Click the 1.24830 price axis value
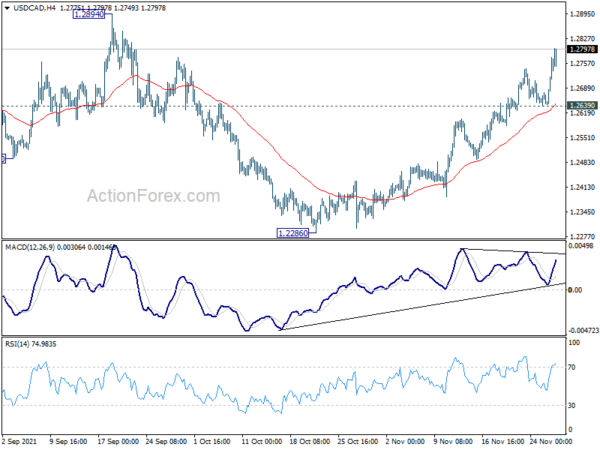Screen dimensions: 600x450 pyautogui.click(x=582, y=163)
